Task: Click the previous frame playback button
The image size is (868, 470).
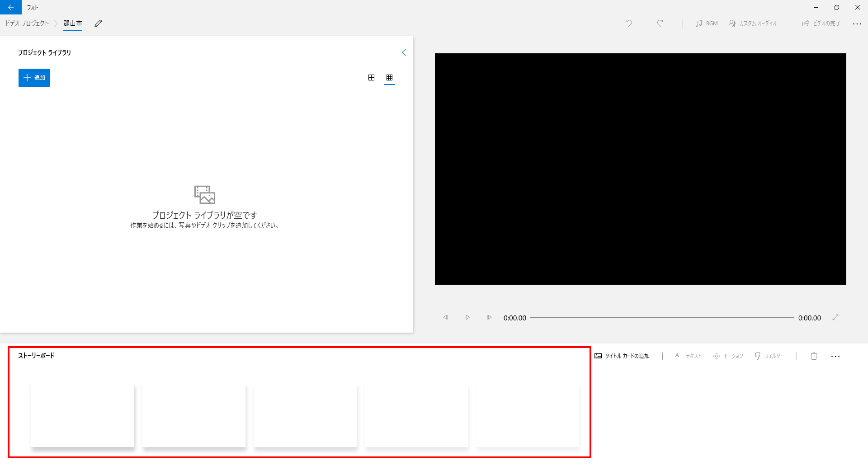Action: 446,318
